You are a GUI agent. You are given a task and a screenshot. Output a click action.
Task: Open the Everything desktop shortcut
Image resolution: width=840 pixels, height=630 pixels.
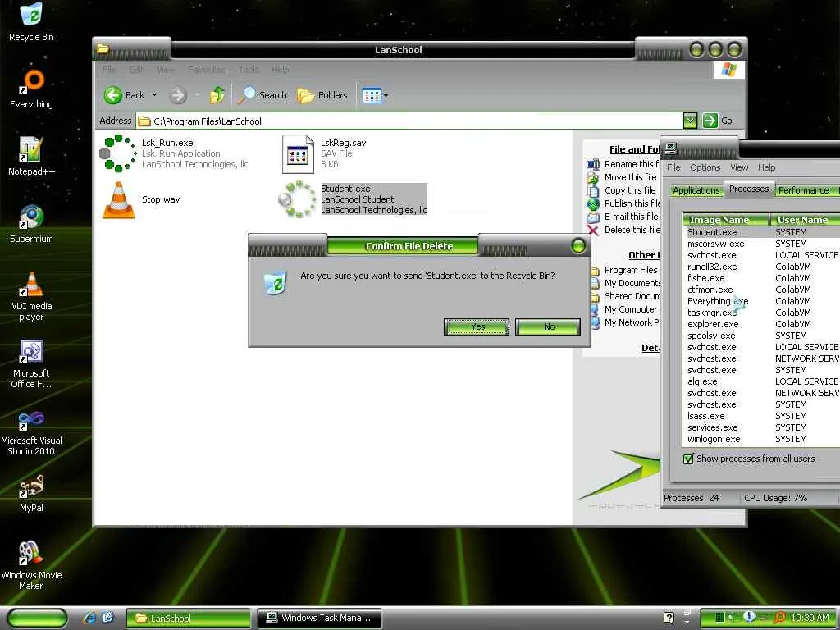point(31,89)
